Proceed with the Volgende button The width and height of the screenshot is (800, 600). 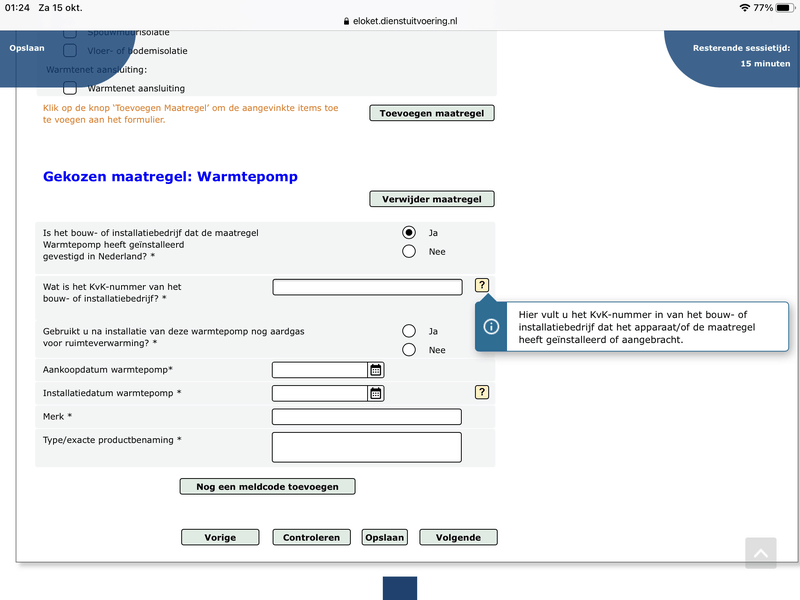[x=458, y=537]
